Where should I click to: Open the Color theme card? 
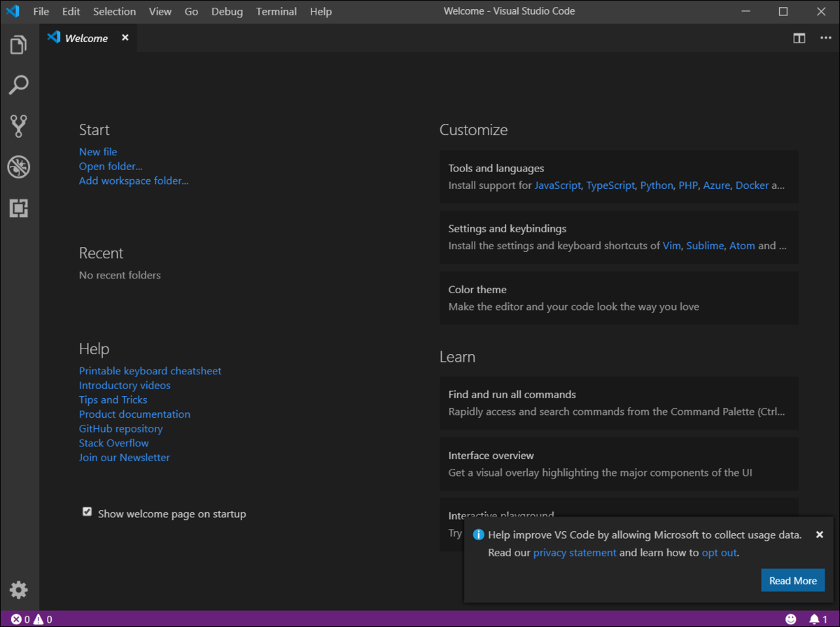click(x=619, y=298)
